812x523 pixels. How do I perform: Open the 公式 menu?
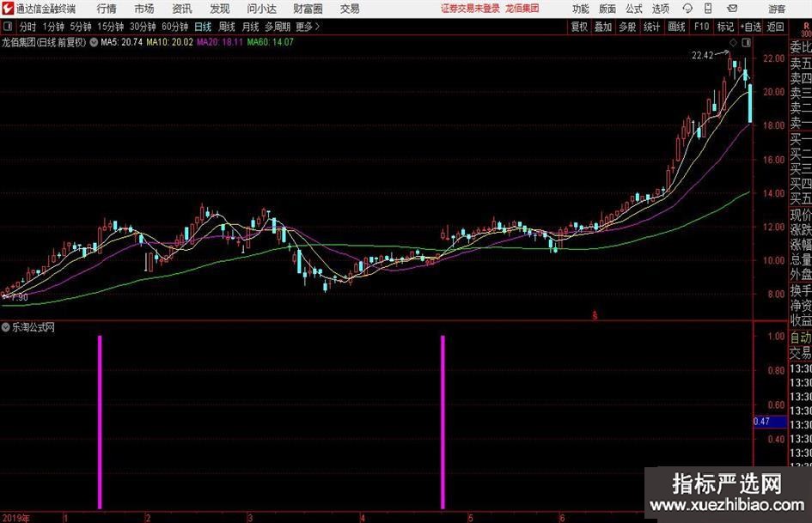point(633,9)
